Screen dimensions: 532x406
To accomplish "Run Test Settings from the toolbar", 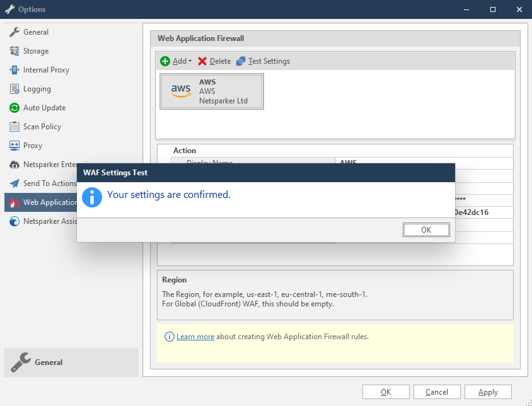I will pos(263,61).
